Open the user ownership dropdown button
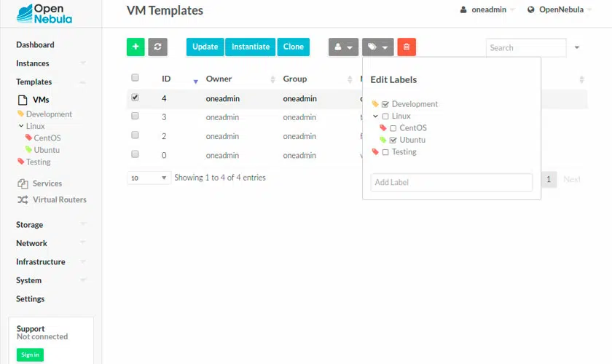 343,47
